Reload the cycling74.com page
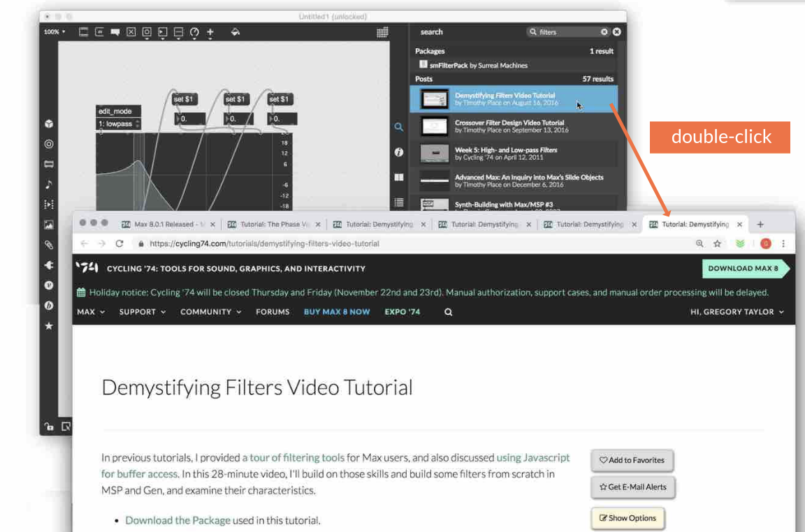The image size is (805, 532). pyautogui.click(x=119, y=244)
